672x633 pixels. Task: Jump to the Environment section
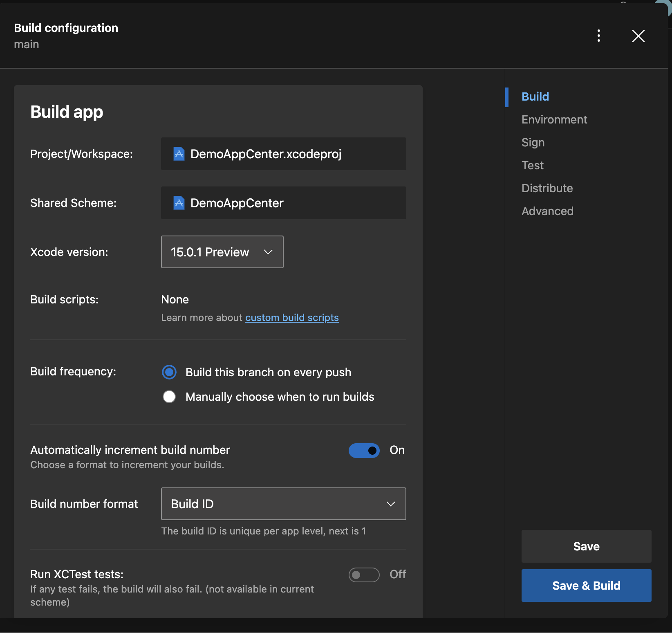(554, 119)
